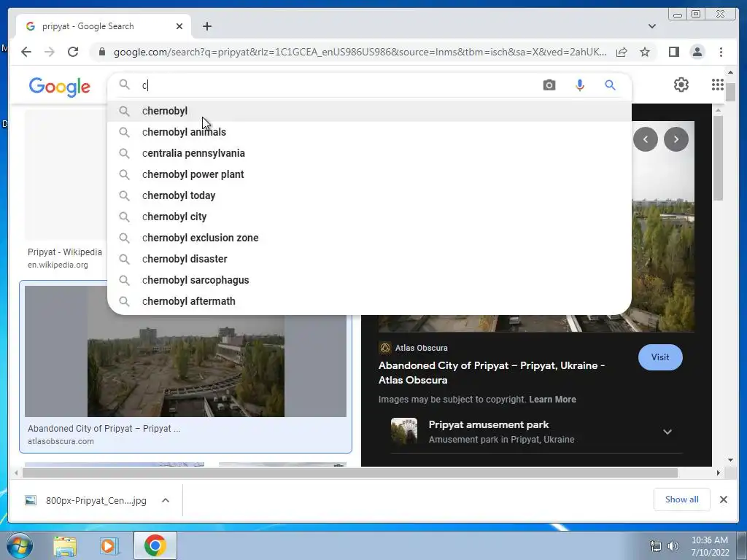Go to Google home via the logo
The width and height of the screenshot is (747, 560).
click(60, 87)
